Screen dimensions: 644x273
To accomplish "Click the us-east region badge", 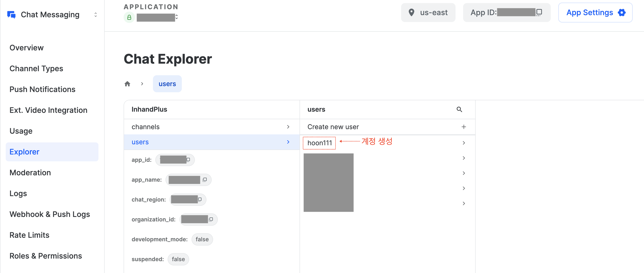I will click(x=428, y=13).
